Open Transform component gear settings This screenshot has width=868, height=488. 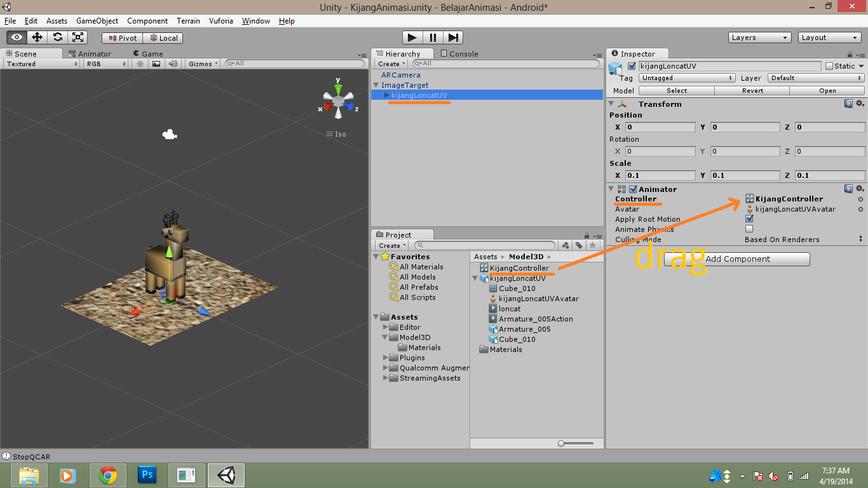(860, 104)
